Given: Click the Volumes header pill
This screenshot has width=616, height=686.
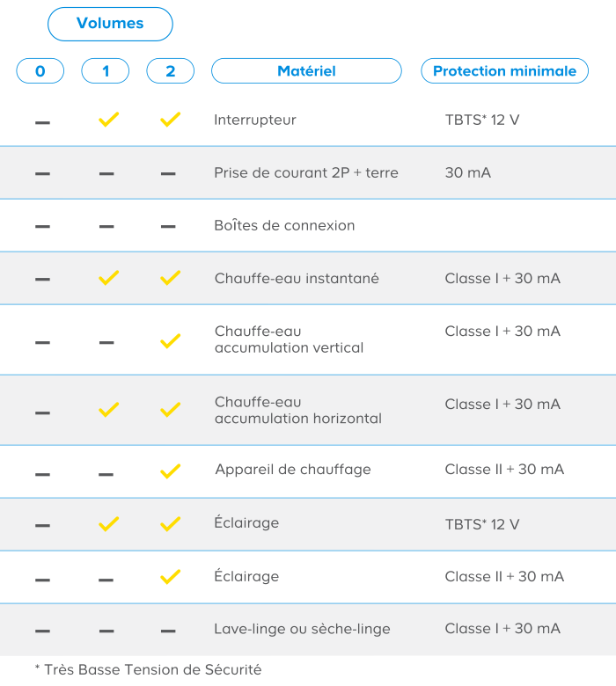Looking at the screenshot, I should 110,24.
